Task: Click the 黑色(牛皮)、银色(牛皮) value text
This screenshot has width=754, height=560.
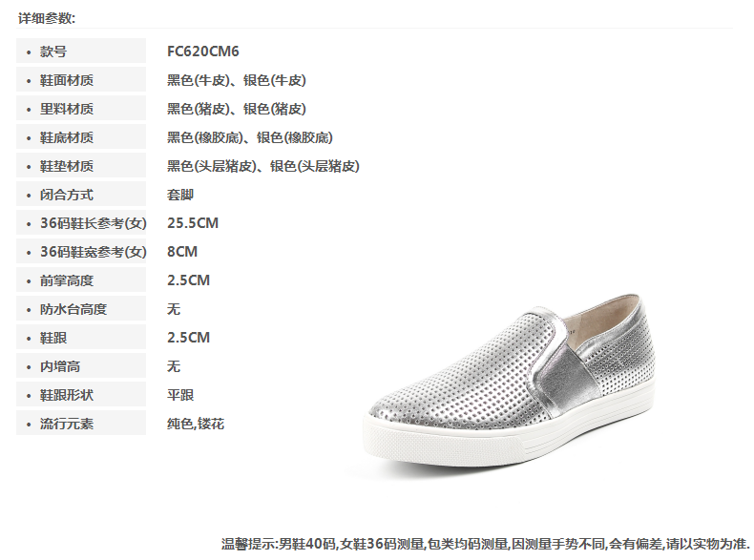Action: pos(237,80)
